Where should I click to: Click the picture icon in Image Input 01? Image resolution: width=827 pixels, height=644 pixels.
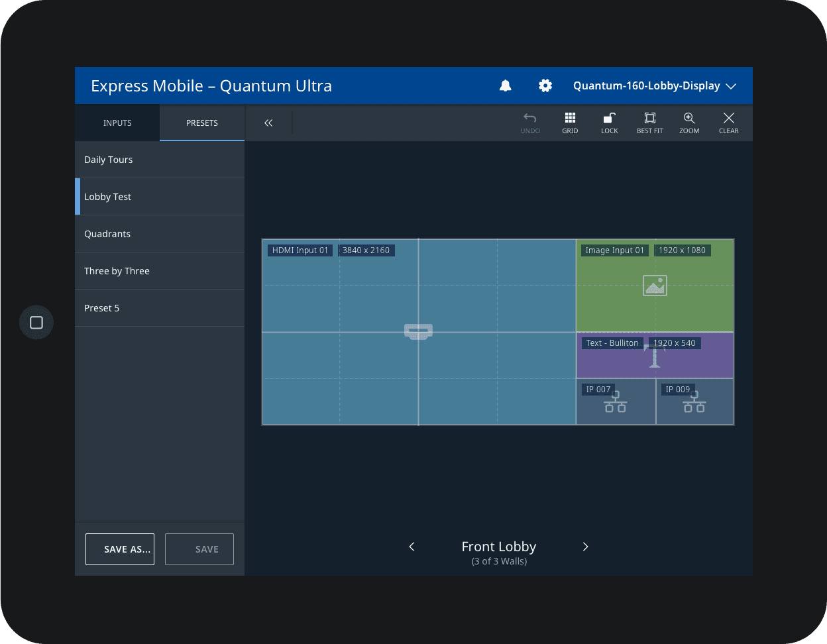[655, 286]
